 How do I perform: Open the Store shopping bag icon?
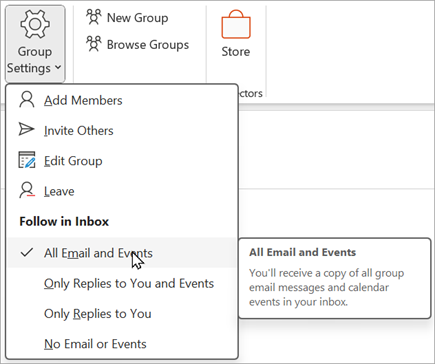tap(236, 24)
